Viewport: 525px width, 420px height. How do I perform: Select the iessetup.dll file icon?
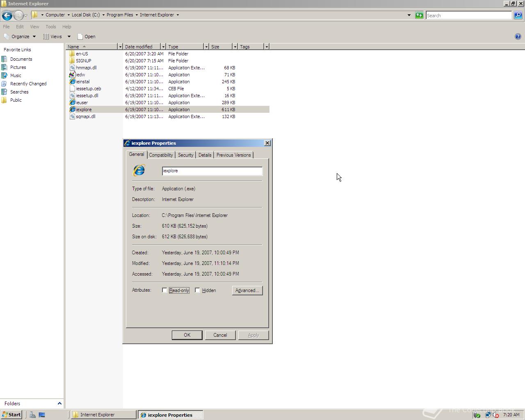pyautogui.click(x=72, y=96)
